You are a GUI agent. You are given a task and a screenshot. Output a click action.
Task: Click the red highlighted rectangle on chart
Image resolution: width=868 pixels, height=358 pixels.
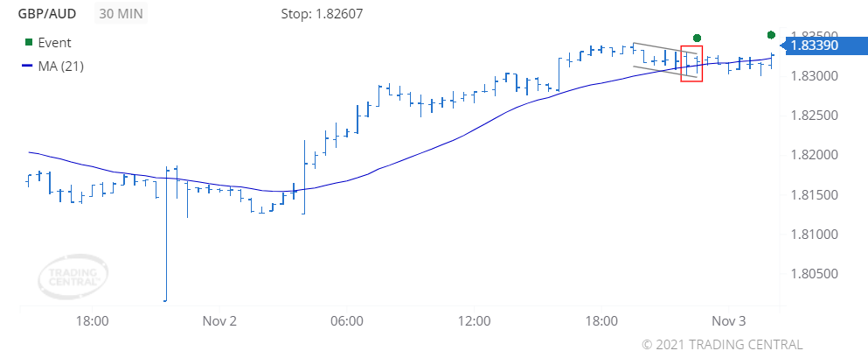click(691, 64)
